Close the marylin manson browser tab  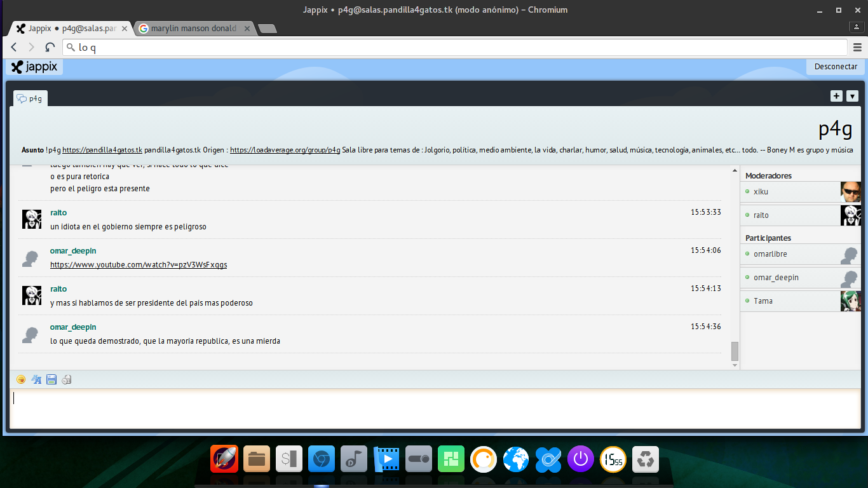point(247,29)
